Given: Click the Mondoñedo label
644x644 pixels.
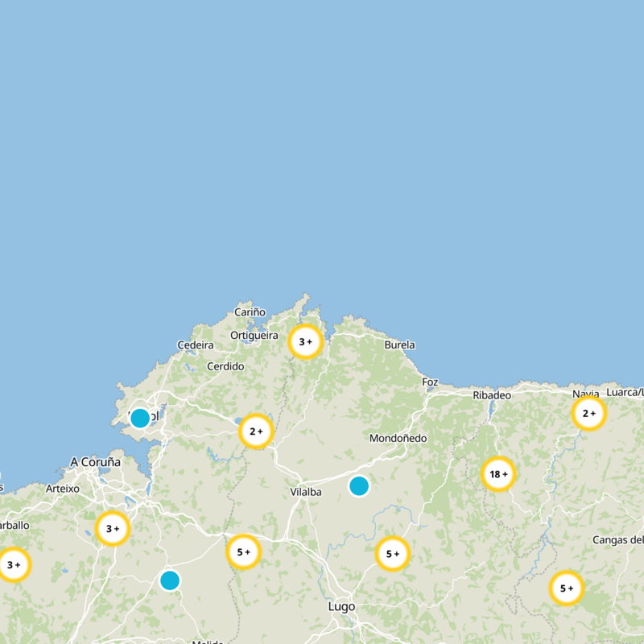Looking at the screenshot, I should 398,438.
